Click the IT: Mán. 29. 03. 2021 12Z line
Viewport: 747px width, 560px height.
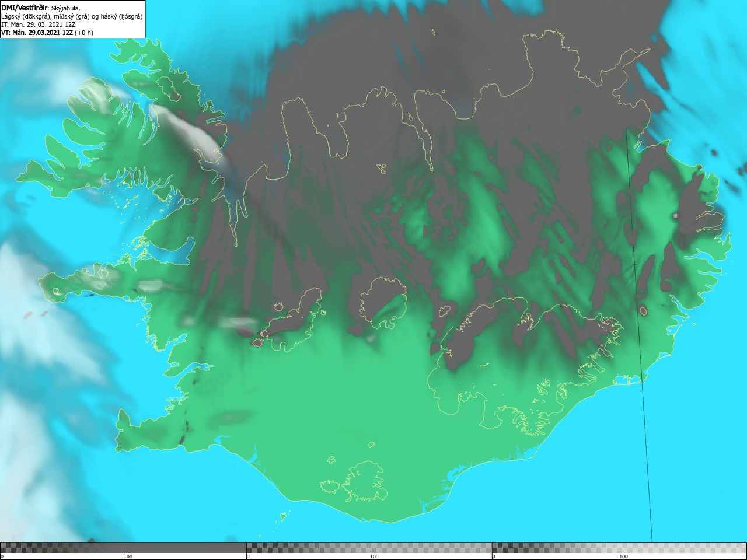(x=39, y=24)
